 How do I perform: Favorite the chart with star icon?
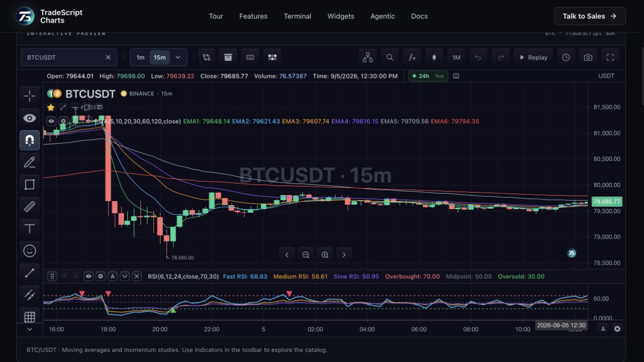pyautogui.click(x=51, y=107)
